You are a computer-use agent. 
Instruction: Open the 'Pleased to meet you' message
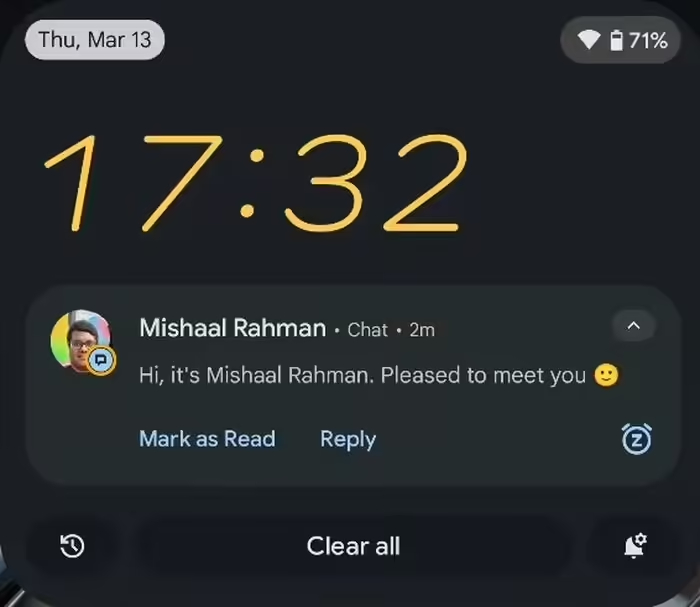point(379,375)
